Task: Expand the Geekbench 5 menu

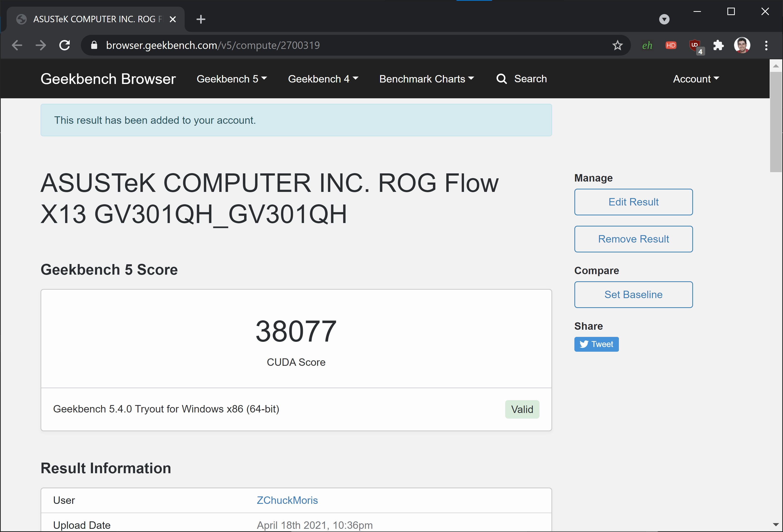Action: click(x=232, y=79)
